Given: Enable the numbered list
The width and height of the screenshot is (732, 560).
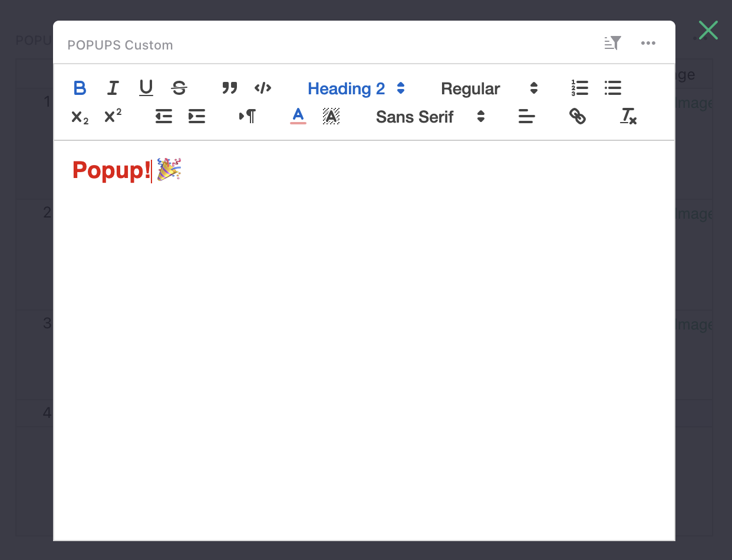Looking at the screenshot, I should pyautogui.click(x=580, y=88).
